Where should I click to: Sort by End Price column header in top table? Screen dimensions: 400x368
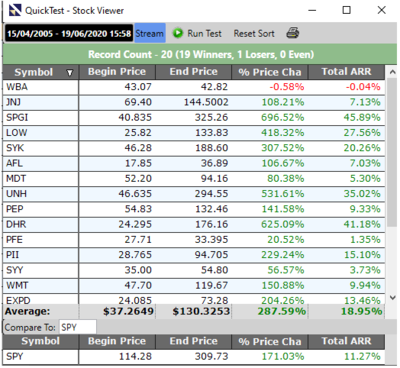[193, 72]
